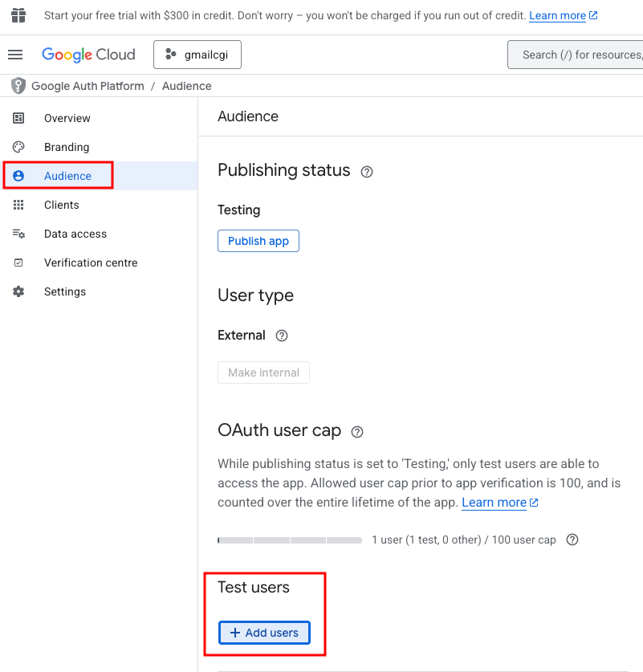Open help tooltip beside OAuth user cap

click(x=358, y=431)
